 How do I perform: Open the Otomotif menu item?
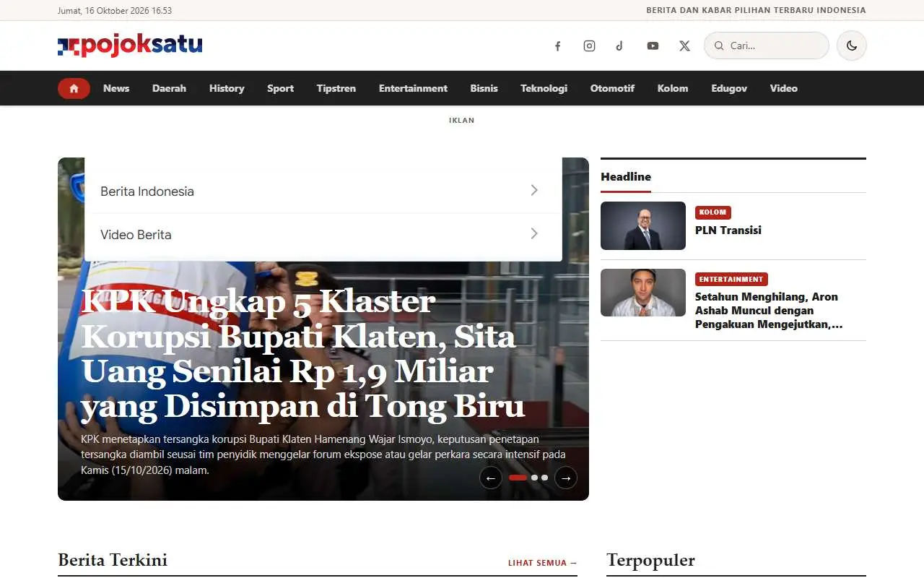[612, 88]
